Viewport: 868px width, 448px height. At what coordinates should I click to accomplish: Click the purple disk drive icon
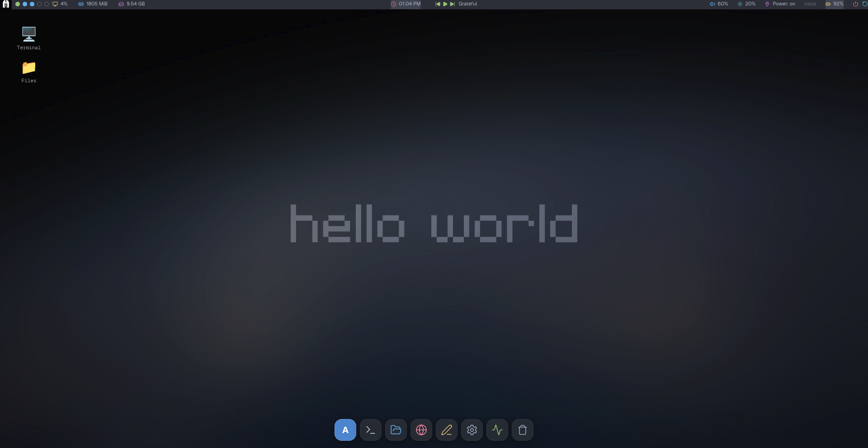pos(121,4)
